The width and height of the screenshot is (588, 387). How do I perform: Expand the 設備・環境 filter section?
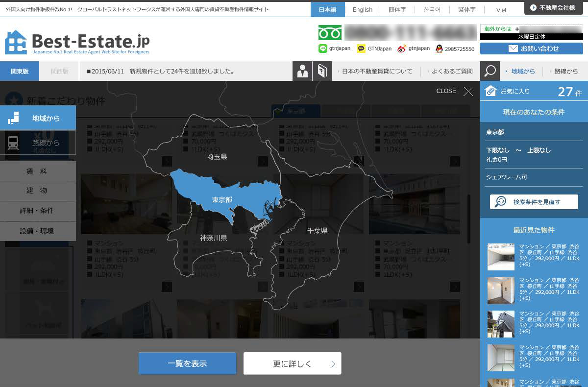(38, 231)
